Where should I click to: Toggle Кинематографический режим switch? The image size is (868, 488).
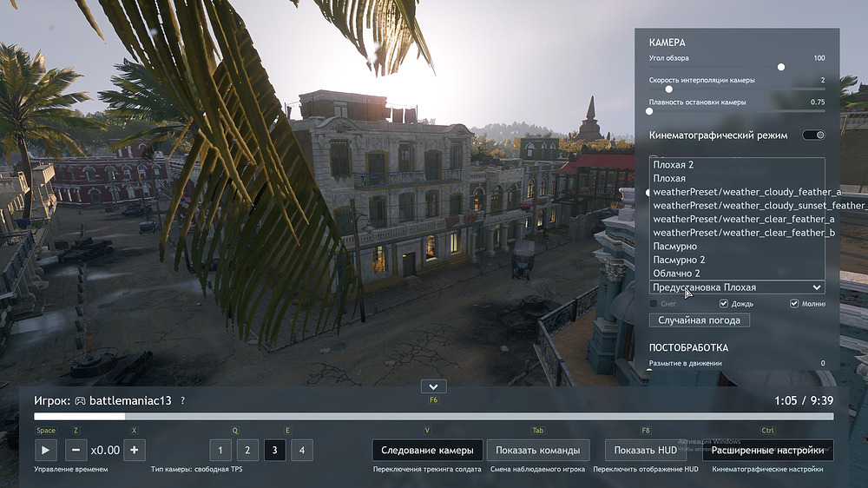click(814, 135)
